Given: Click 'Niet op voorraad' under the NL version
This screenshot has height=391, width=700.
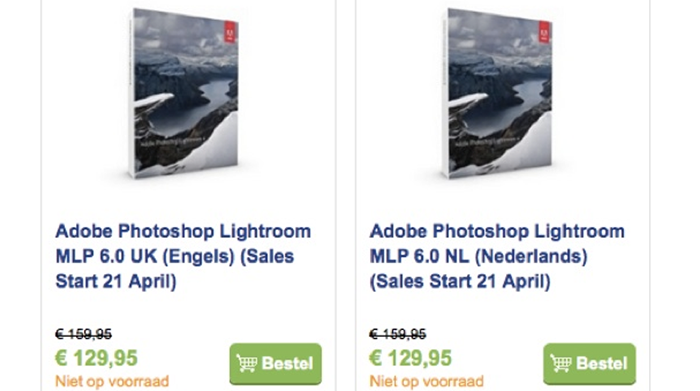Looking at the screenshot, I should pyautogui.click(x=426, y=381).
